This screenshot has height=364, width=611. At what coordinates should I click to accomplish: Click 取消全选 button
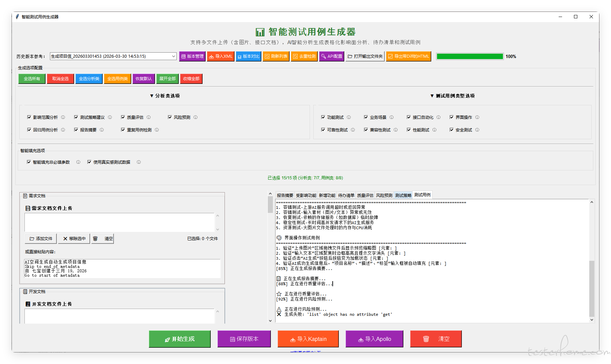pos(60,79)
